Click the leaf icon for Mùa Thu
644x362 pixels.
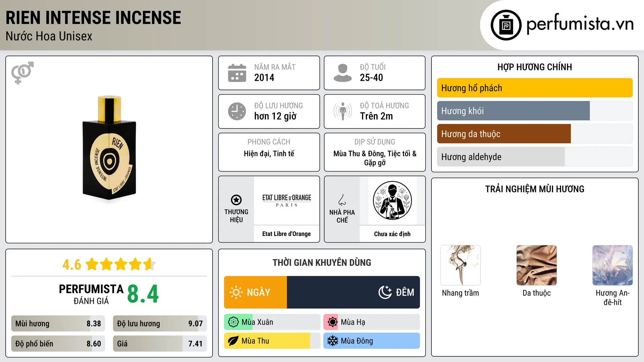coord(233,341)
